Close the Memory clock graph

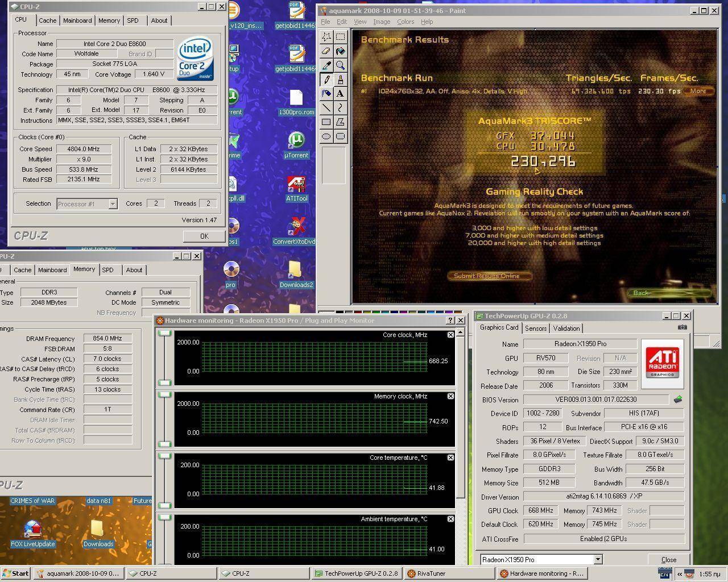click(450, 396)
